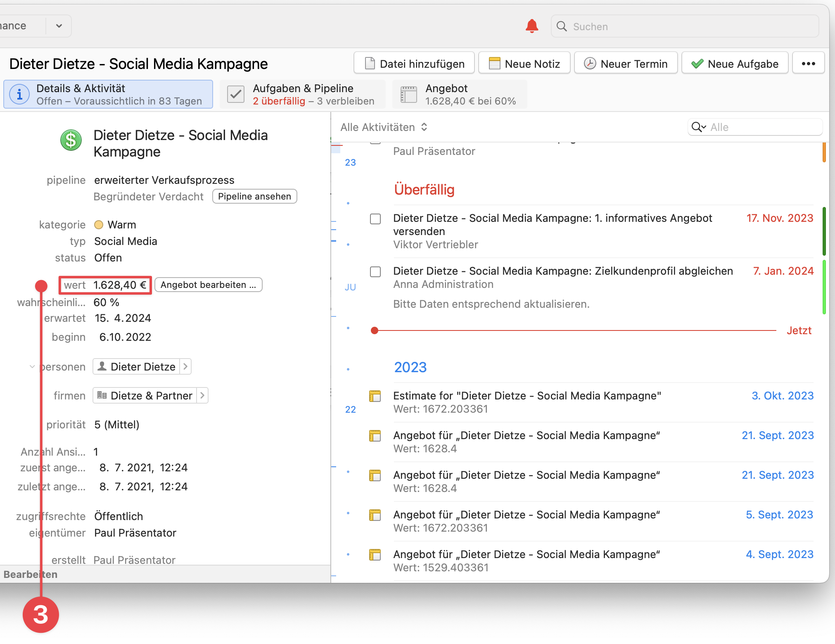Click the Pipeline ansehen button

pos(254,197)
